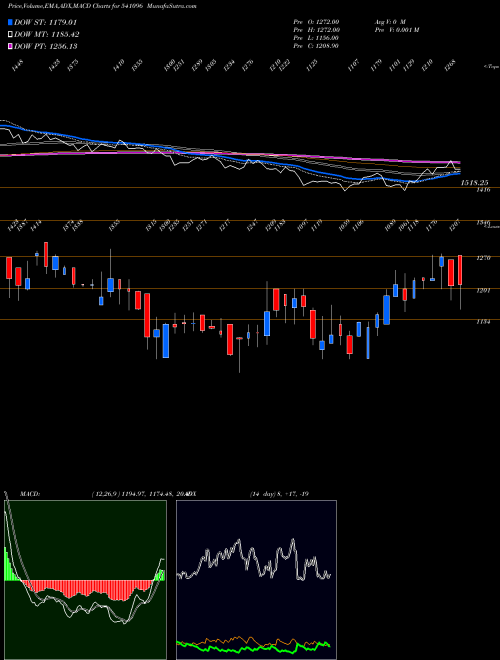The image size is (500, 660).
Task: Click the Pre O: 1272.00 value
Action: [317, 21]
